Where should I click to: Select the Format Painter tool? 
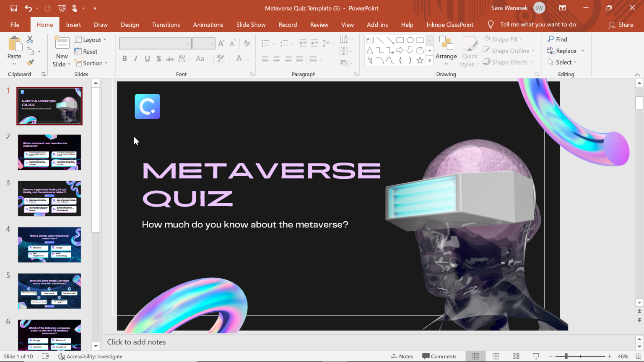pos(30,62)
